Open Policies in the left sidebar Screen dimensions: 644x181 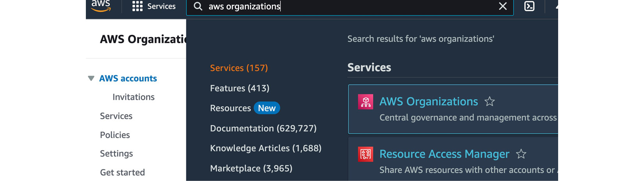pyautogui.click(x=115, y=135)
